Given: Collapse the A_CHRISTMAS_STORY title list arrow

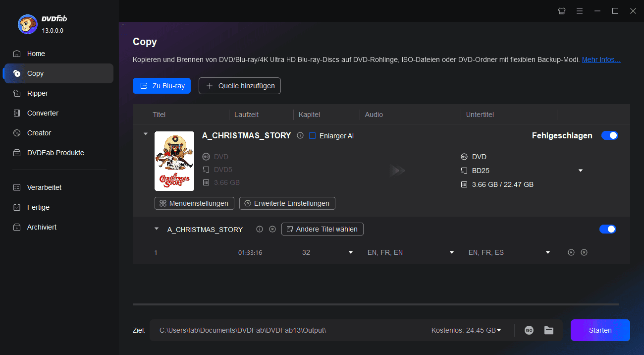Looking at the screenshot, I should point(157,229).
